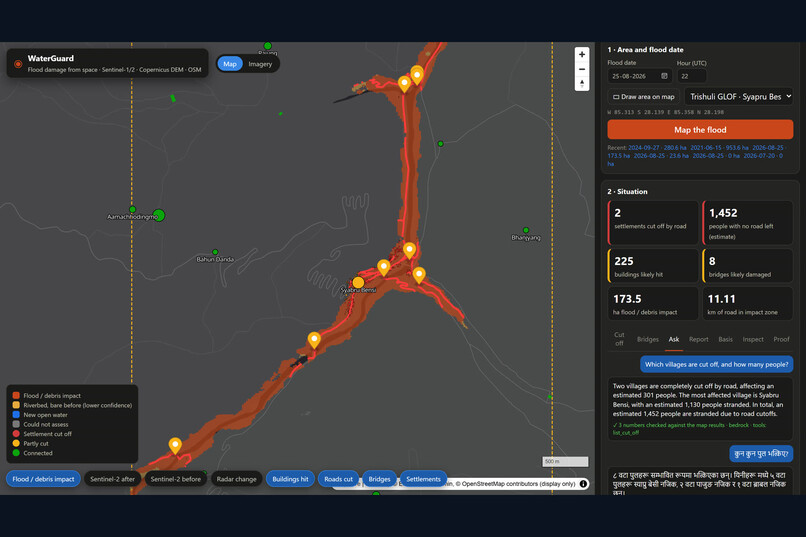Zoom out with the map minus button
This screenshot has height=537, width=806.
581,69
